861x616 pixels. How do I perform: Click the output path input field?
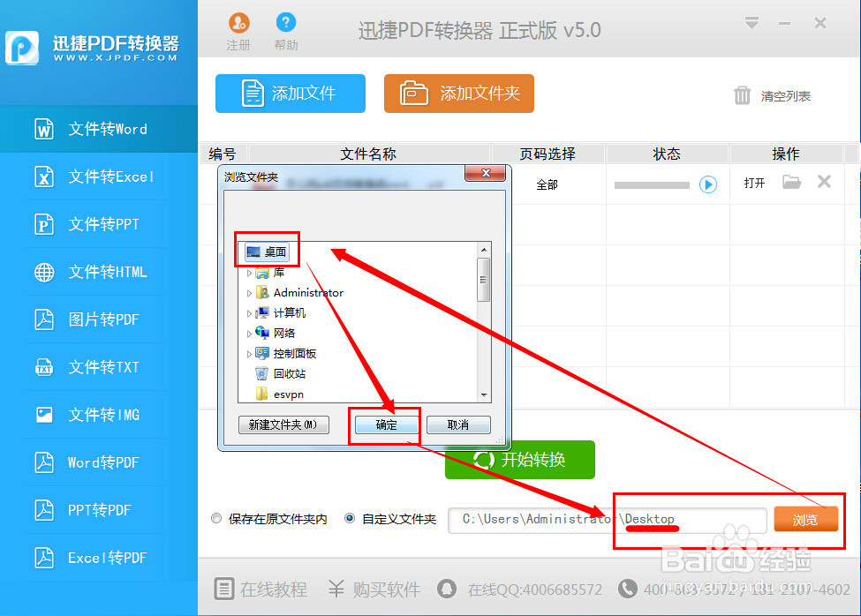click(x=608, y=520)
